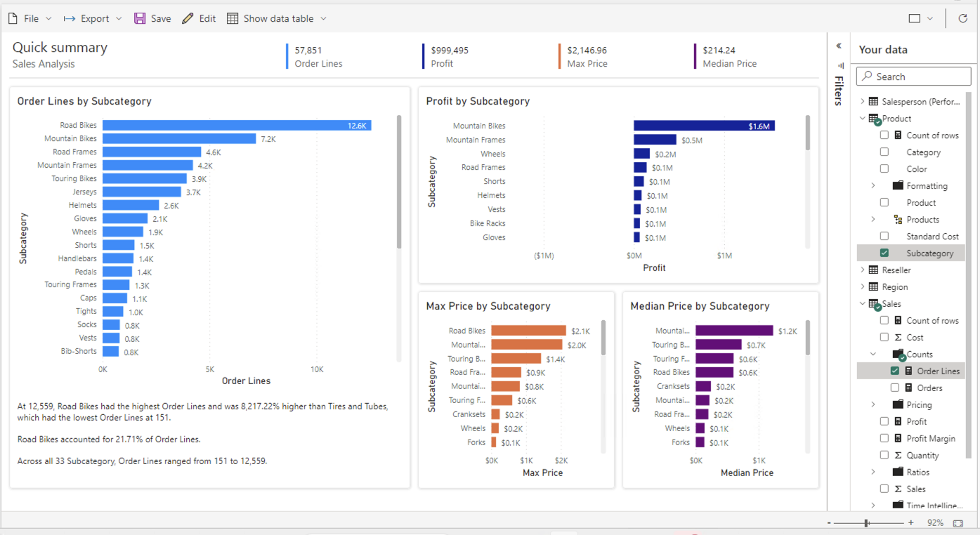Click Show data table label
This screenshot has height=535, width=980.
[279, 19]
